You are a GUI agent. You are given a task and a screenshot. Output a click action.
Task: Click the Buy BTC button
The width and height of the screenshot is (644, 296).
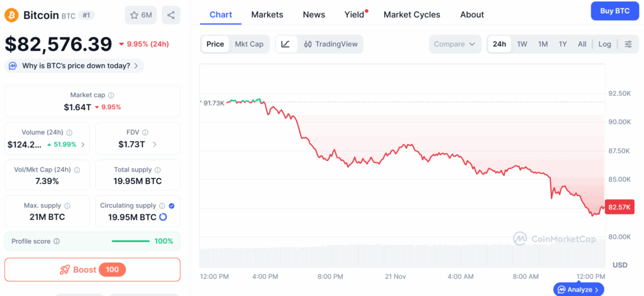pos(614,11)
